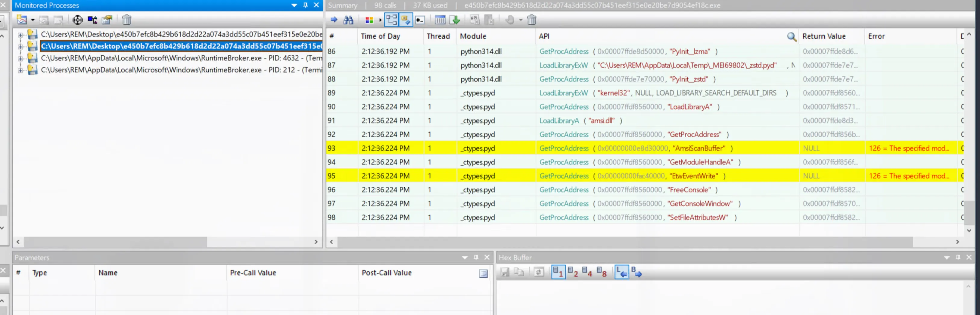Click the blue arrow go-to icon
980x315 pixels.
pos(334,20)
